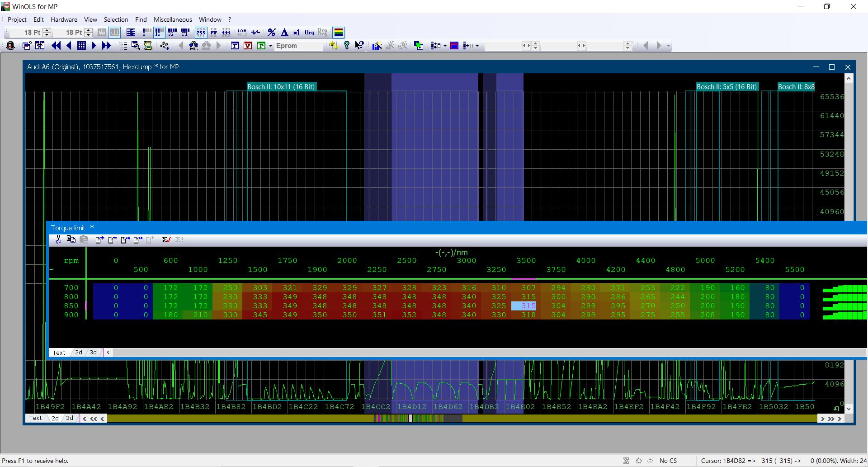Click the F window icon

click(235, 45)
